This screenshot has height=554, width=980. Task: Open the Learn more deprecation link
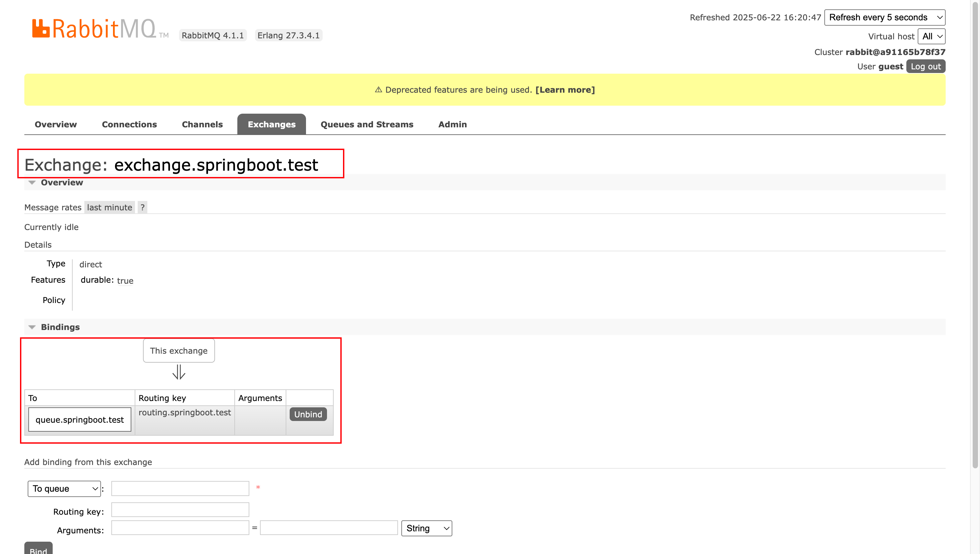(x=565, y=90)
